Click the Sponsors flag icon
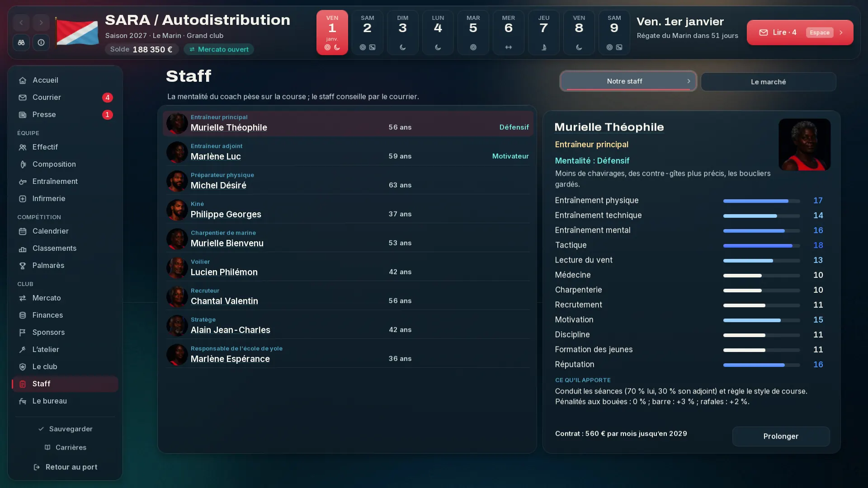The image size is (868, 488). click(x=23, y=333)
